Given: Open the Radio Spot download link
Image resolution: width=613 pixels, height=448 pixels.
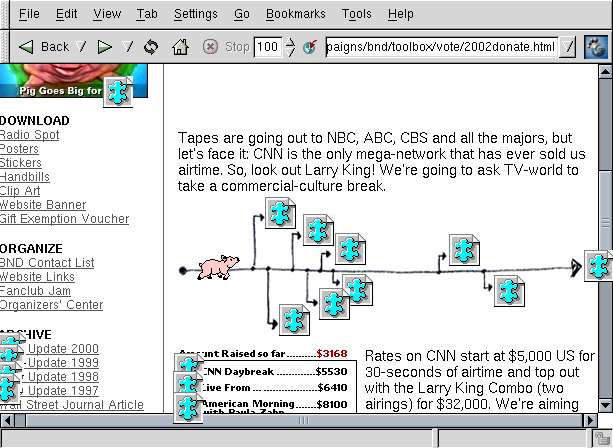Looking at the screenshot, I should tap(29, 135).
